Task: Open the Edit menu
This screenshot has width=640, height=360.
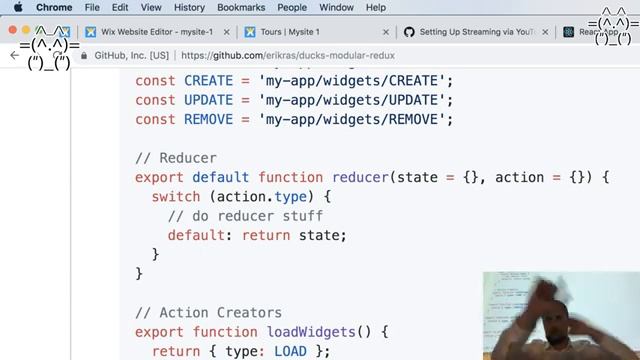Action: click(120, 7)
